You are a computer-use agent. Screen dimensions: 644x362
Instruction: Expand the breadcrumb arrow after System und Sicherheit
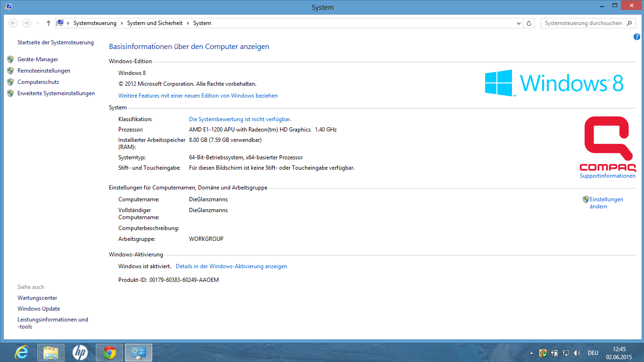(188, 23)
